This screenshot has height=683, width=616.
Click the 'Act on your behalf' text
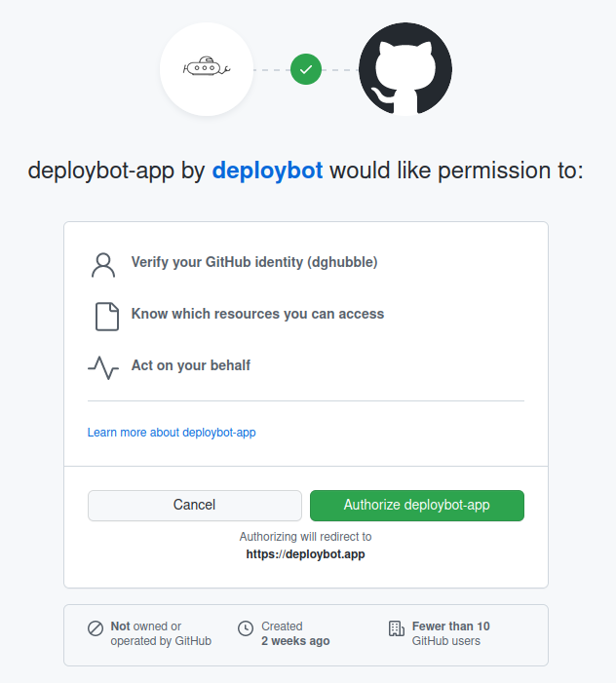pyautogui.click(x=191, y=365)
